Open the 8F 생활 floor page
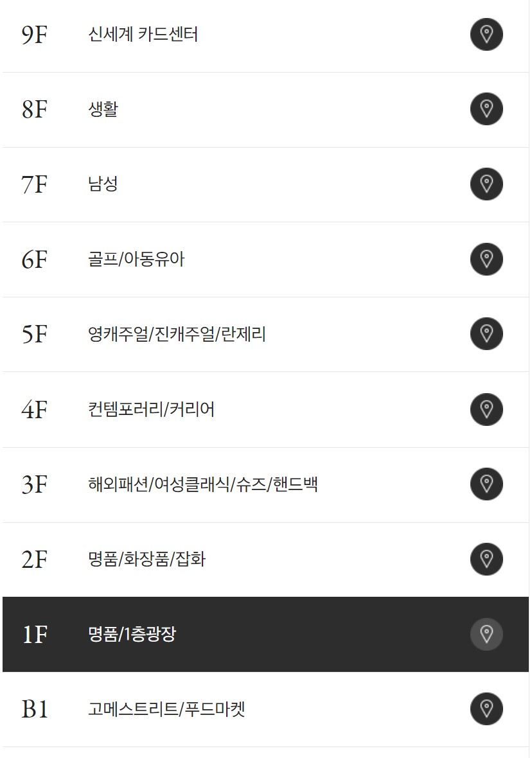 [x=103, y=109]
